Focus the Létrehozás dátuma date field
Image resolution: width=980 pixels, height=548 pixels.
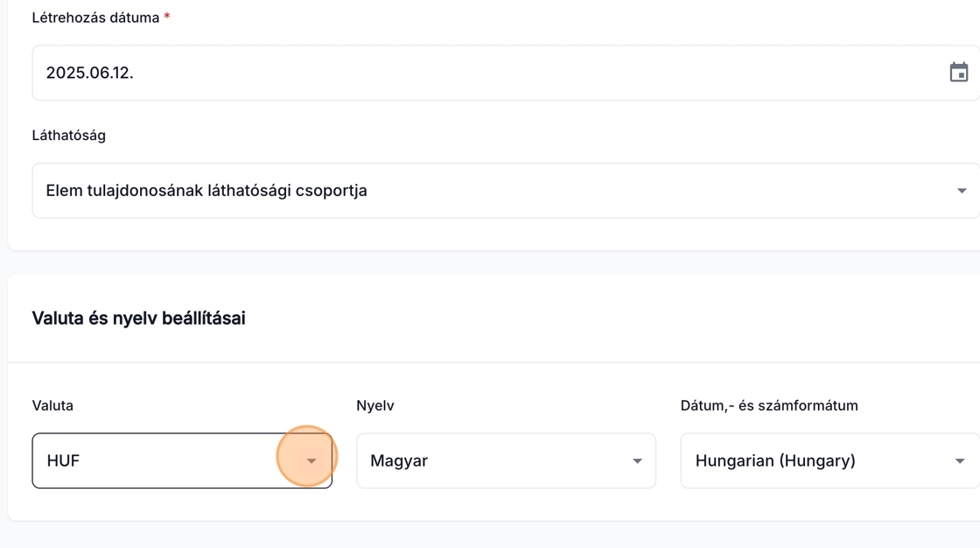[490, 73]
